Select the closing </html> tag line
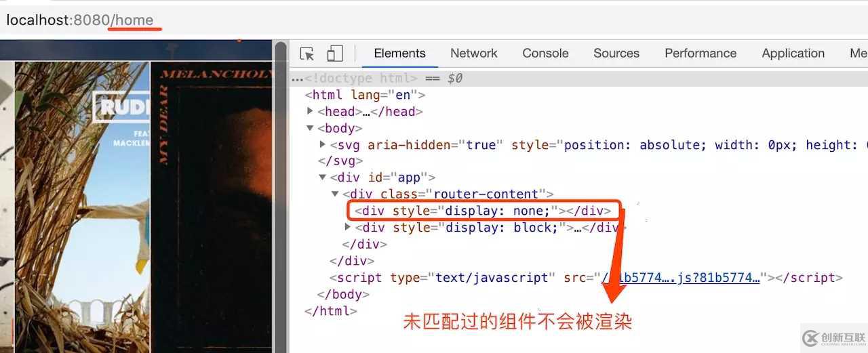 point(331,311)
